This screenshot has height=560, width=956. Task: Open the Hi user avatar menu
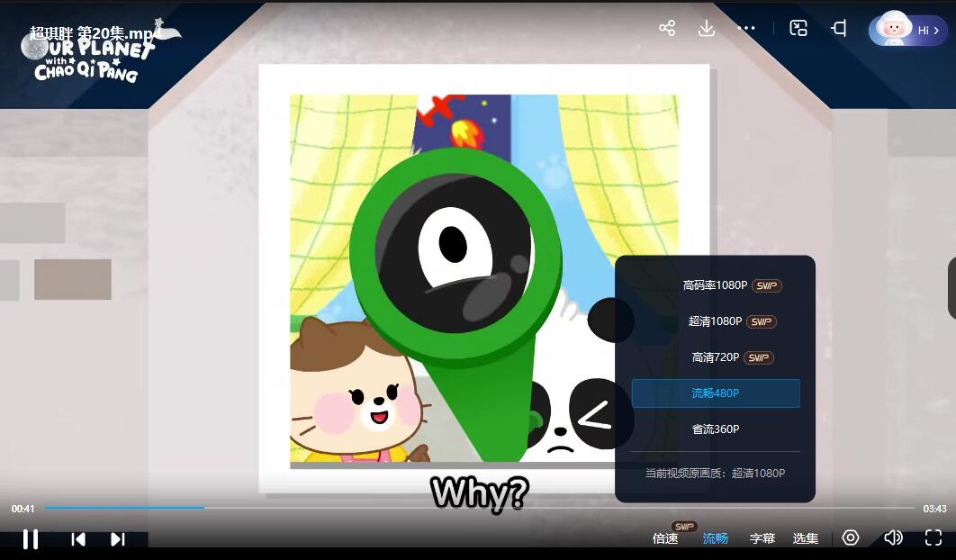click(907, 29)
